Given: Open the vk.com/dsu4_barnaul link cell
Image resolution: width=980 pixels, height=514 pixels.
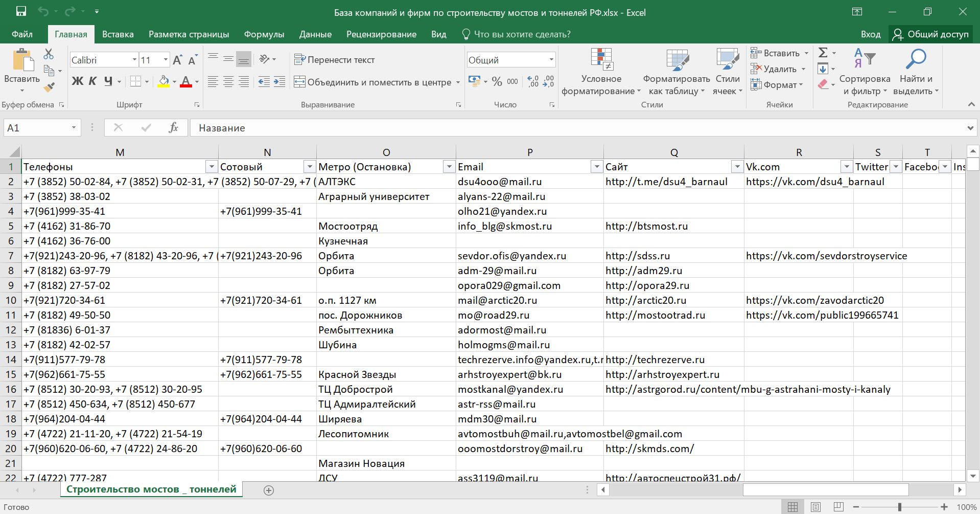Looking at the screenshot, I should 814,182.
